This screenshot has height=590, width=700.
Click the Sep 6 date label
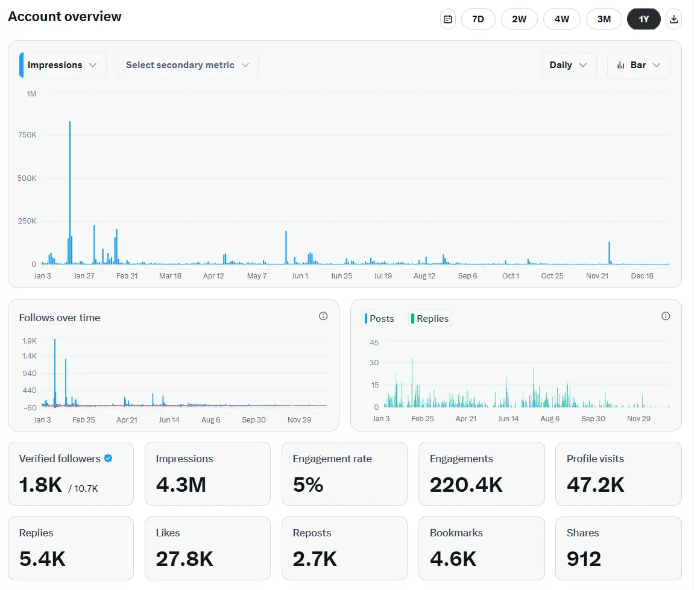(x=468, y=276)
